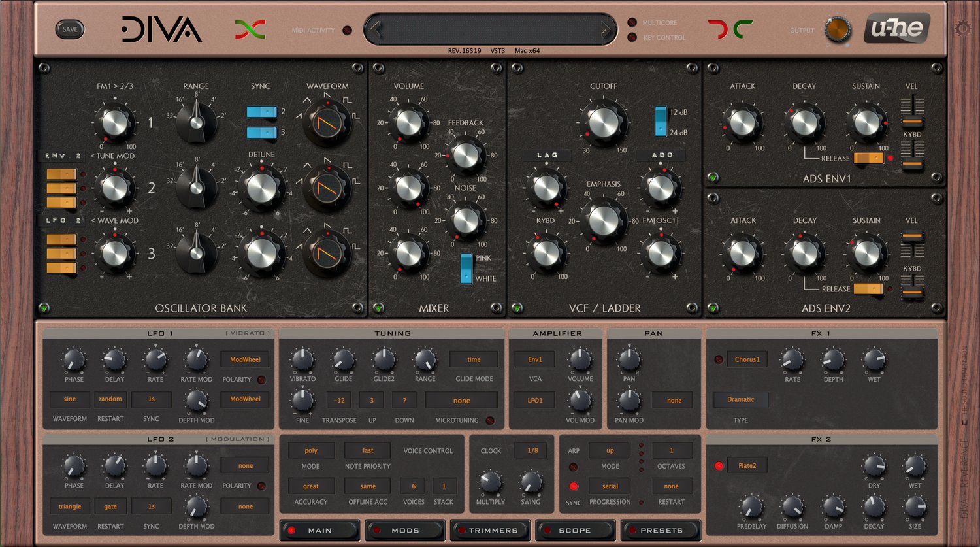Click the SAVE button
This screenshot has height=547, width=980.
pyautogui.click(x=70, y=29)
